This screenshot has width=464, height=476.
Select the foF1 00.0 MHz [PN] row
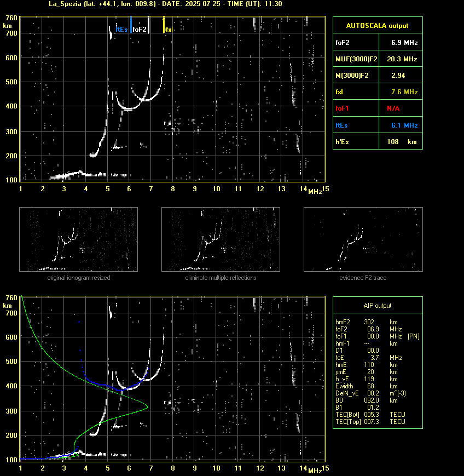(378, 336)
